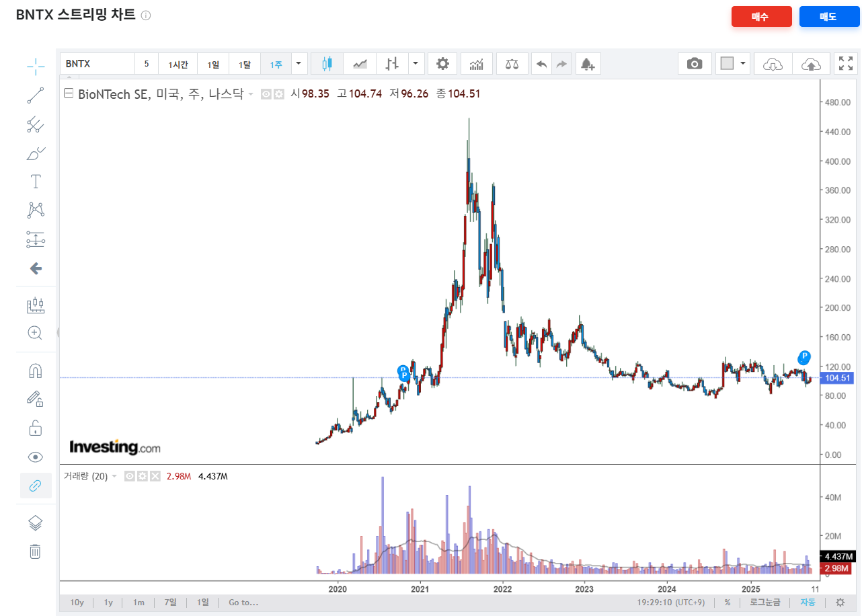862x616 pixels.
Task: Enter fullscreen chart mode
Action: (x=846, y=64)
